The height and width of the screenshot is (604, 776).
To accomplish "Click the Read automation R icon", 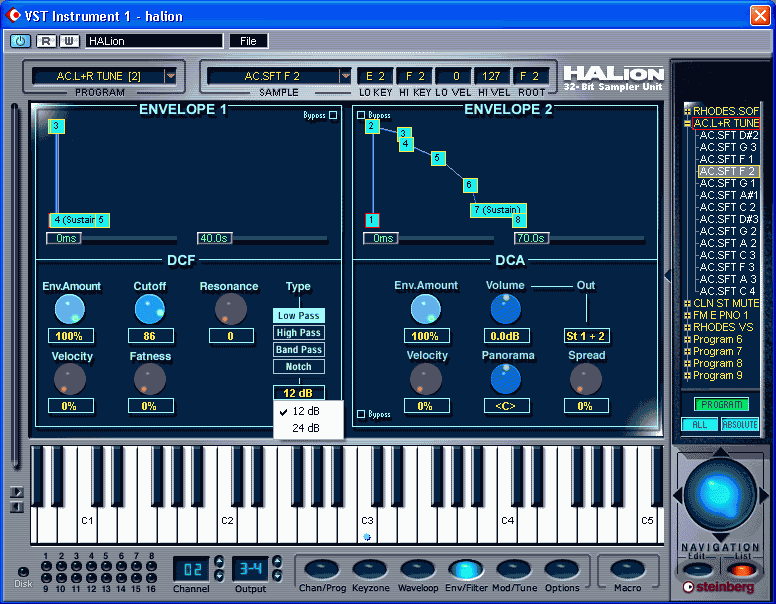I will [x=46, y=41].
